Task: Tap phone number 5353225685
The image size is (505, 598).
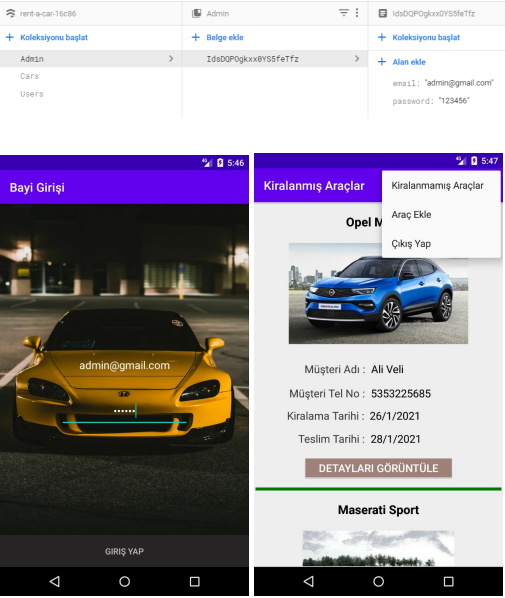Action: pos(401,394)
